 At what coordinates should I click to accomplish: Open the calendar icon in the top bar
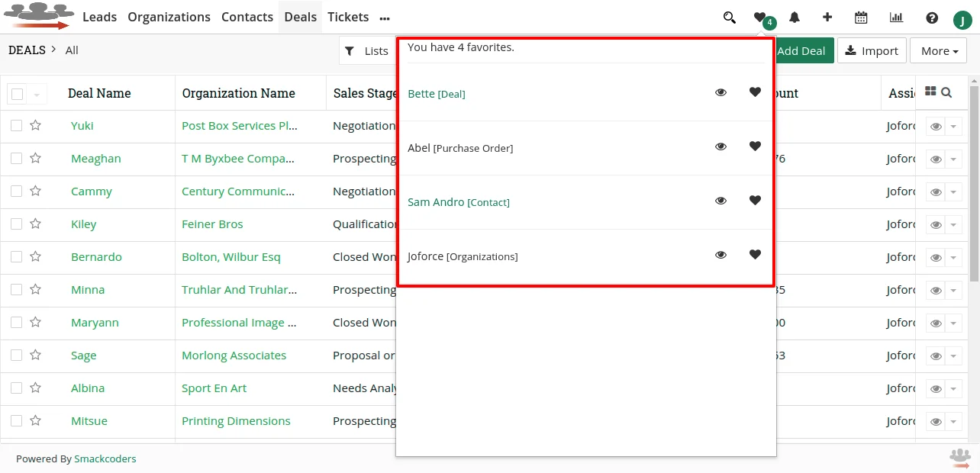(x=862, y=17)
